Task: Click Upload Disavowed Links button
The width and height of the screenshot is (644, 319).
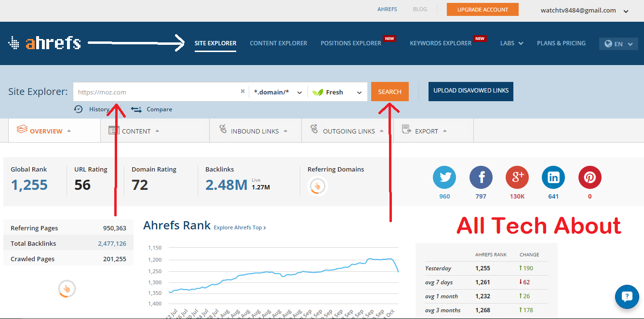Action: 471,92
